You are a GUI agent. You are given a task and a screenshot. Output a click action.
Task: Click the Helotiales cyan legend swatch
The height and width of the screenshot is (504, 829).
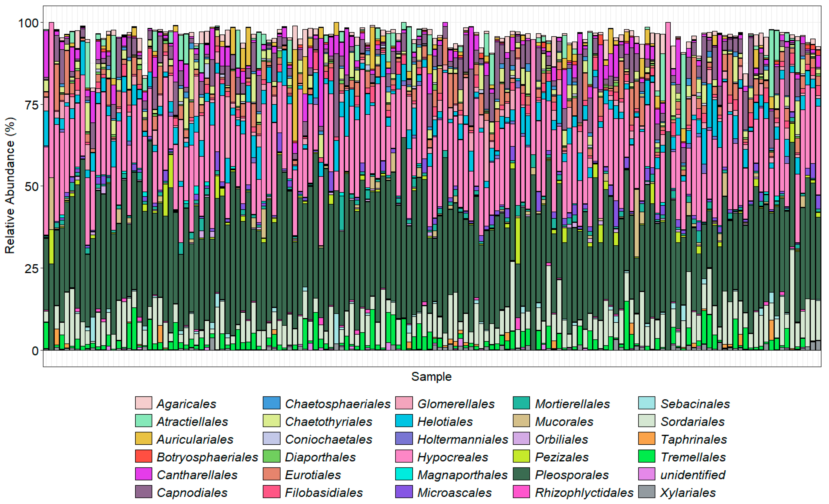(404, 421)
